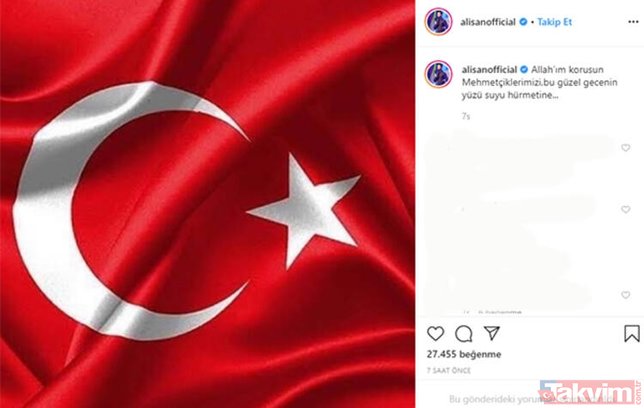Like the first comment's small heart
Screen dimensions: 644x408
(626, 148)
